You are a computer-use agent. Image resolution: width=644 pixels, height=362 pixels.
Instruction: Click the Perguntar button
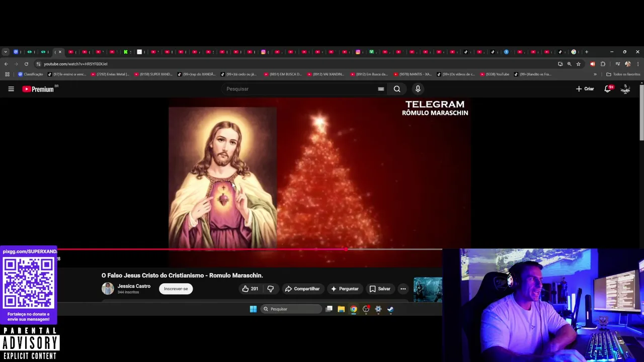344,289
